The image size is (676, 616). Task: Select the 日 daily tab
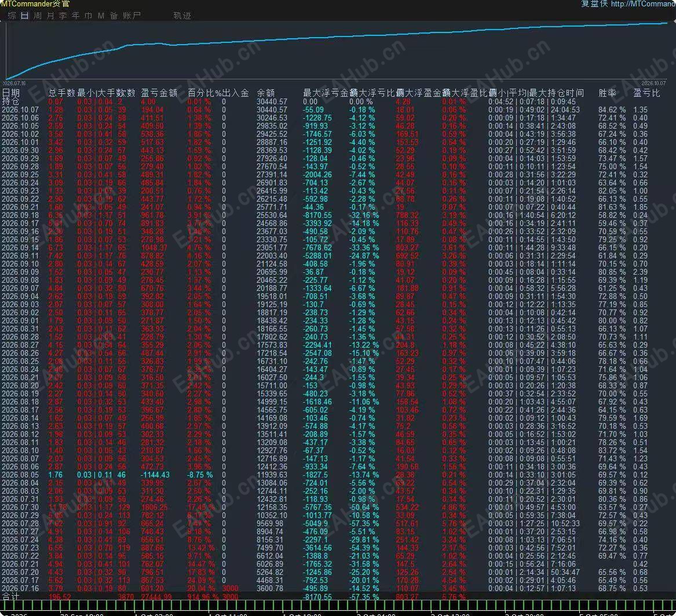coord(24,16)
